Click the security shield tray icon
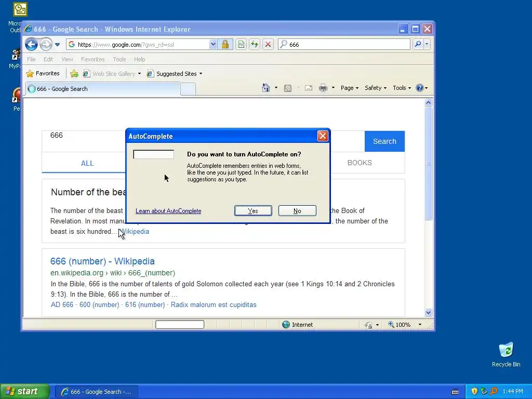This screenshot has height=399, width=532. point(474,391)
